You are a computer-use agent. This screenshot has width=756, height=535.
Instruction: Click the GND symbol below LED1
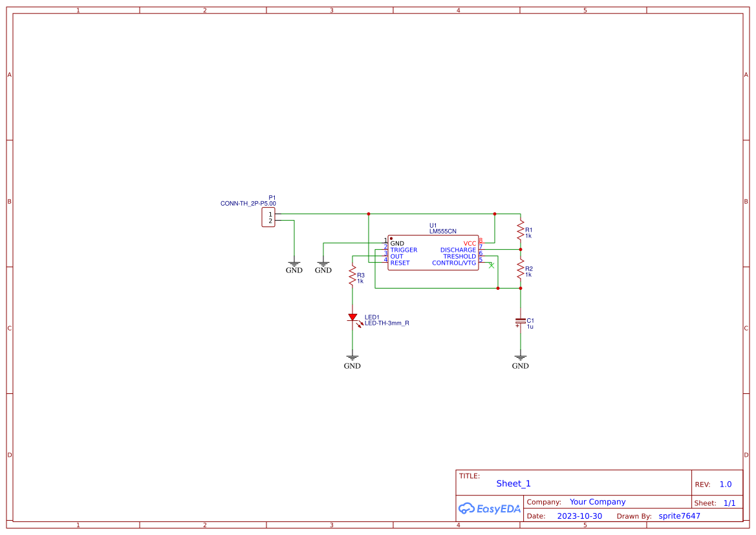click(352, 356)
